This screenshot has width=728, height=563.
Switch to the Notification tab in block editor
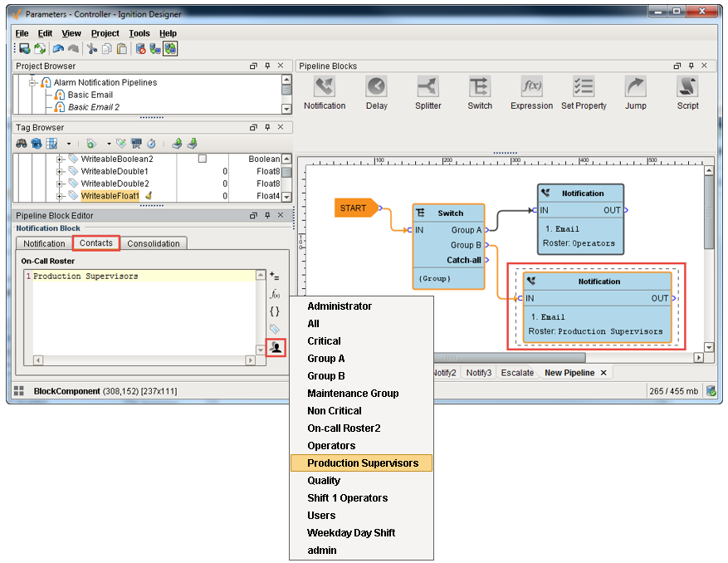click(x=44, y=243)
